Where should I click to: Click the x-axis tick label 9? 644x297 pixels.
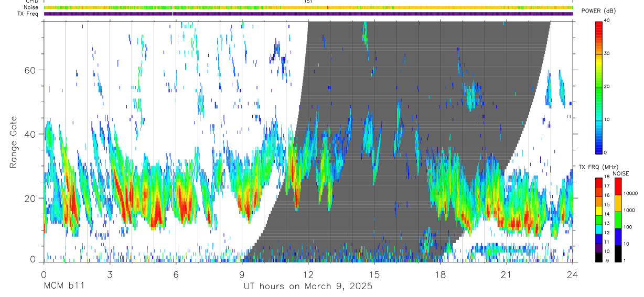[242, 274]
